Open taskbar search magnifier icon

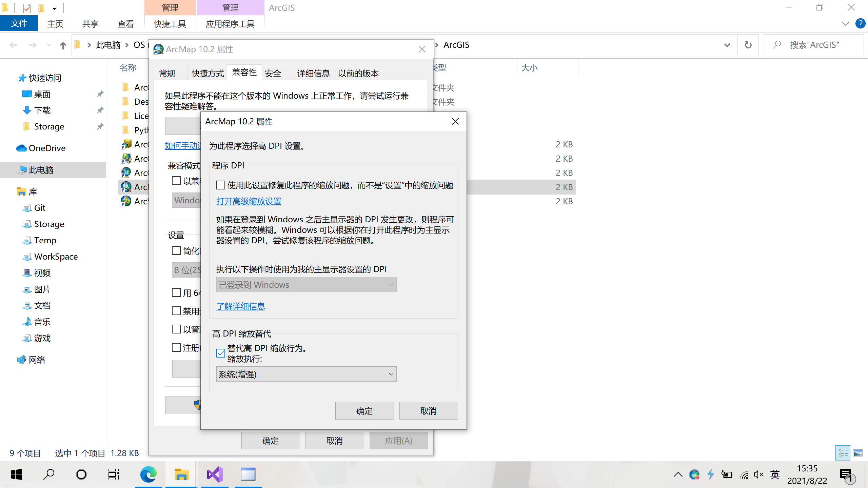pos(49,474)
